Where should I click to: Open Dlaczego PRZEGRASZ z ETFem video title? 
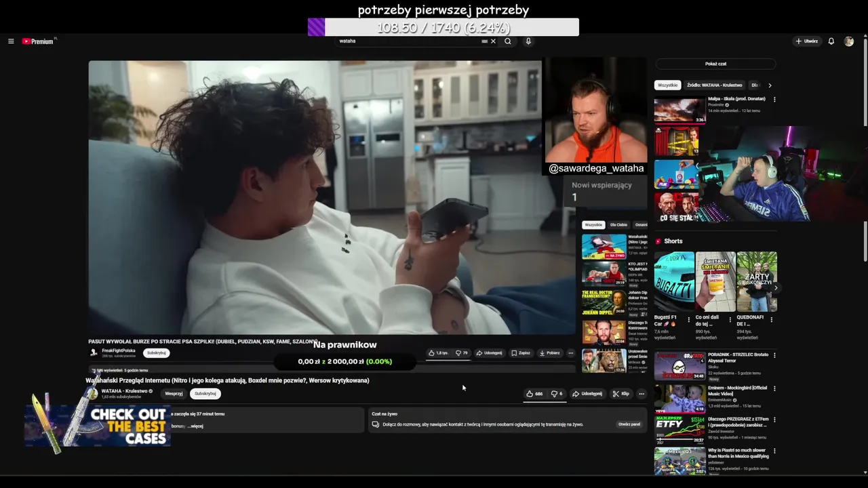tap(738, 422)
